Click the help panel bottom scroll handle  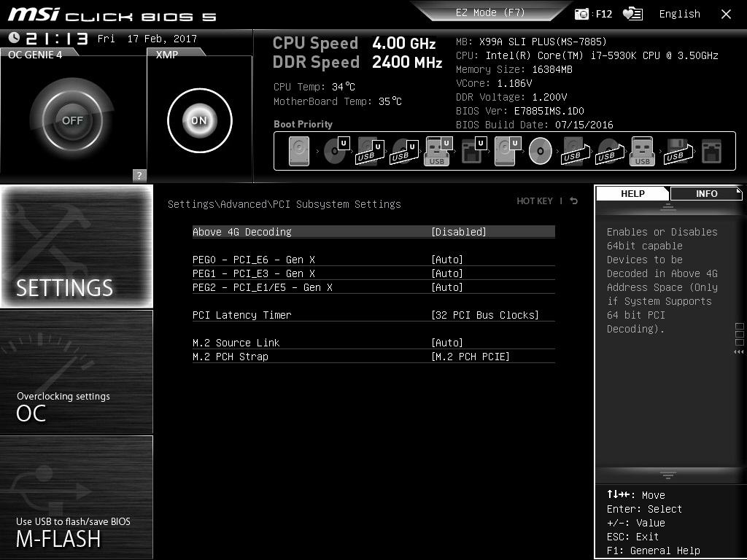coord(667,475)
